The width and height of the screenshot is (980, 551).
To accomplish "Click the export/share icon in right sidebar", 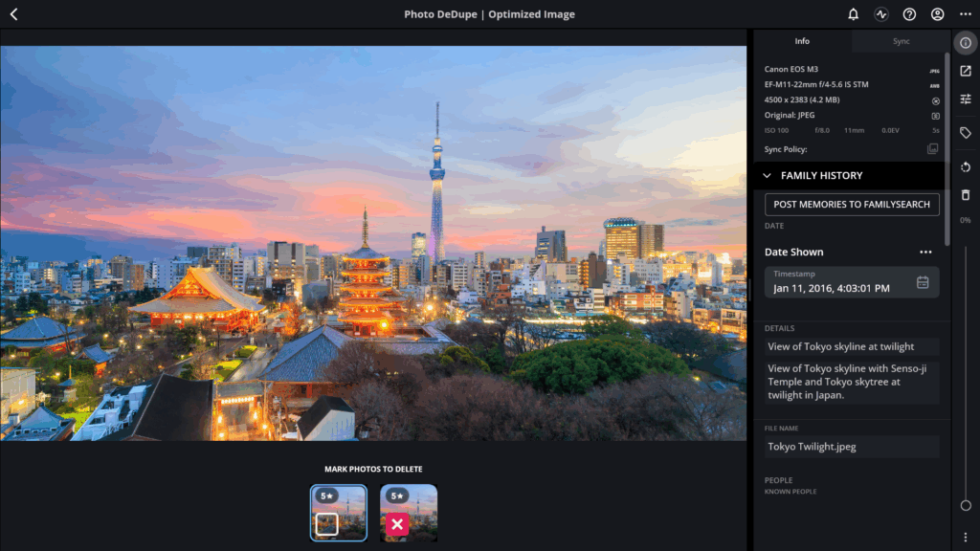I will [966, 71].
